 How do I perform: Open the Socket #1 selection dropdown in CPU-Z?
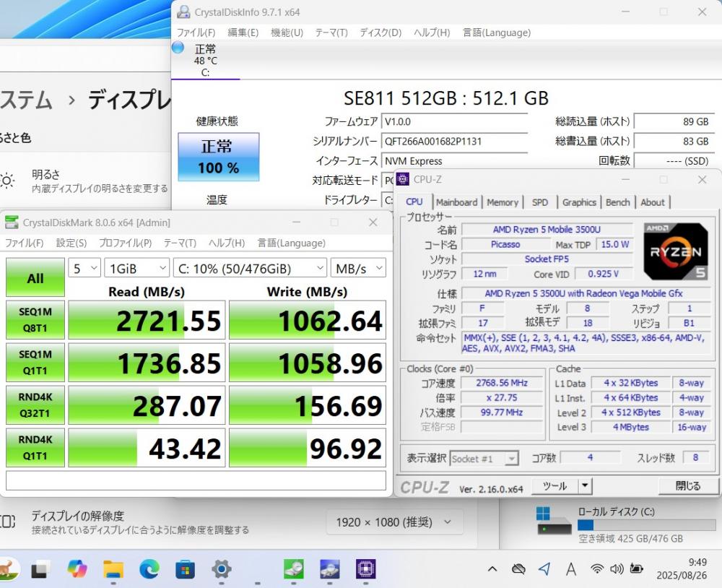click(x=484, y=459)
